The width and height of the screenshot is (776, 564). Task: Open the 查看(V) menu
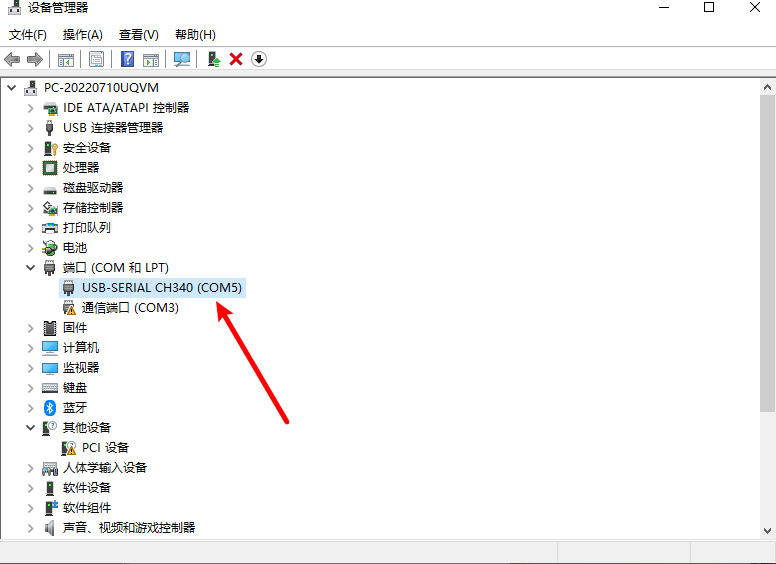[138, 35]
